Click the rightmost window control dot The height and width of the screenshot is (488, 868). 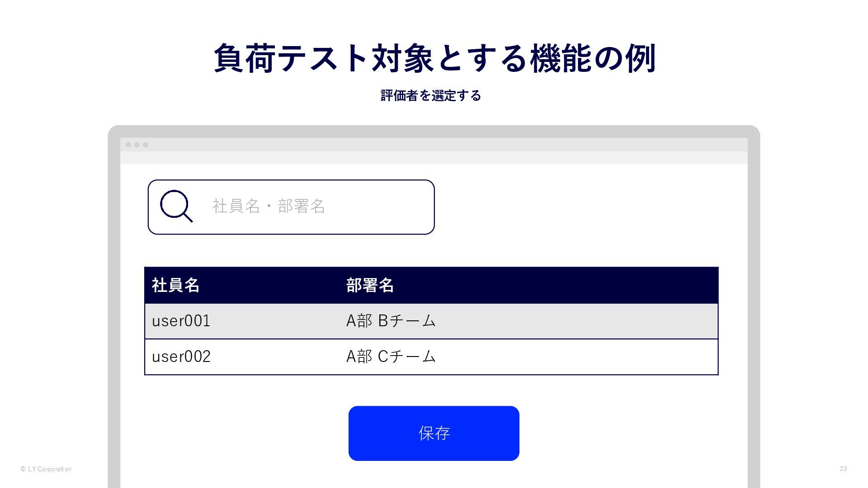point(146,145)
